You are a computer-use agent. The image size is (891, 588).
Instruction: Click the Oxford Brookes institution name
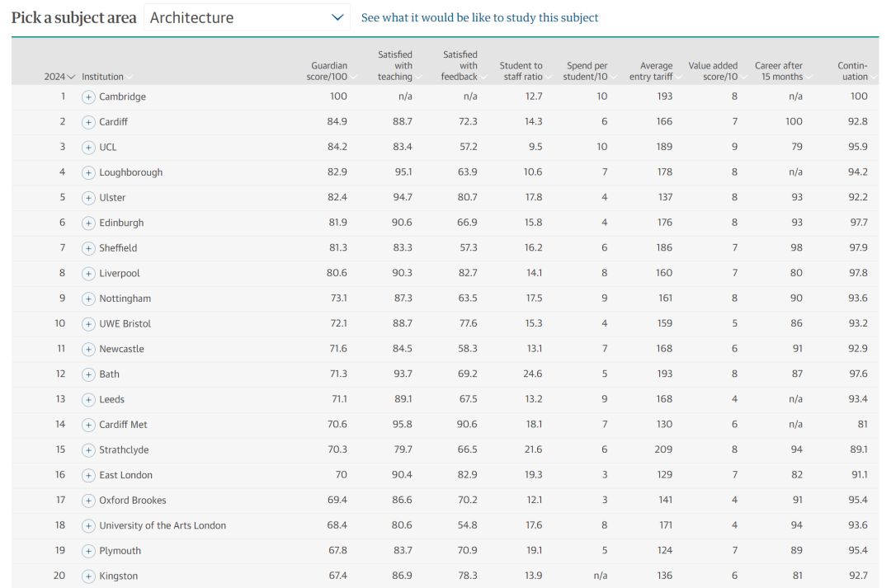133,500
